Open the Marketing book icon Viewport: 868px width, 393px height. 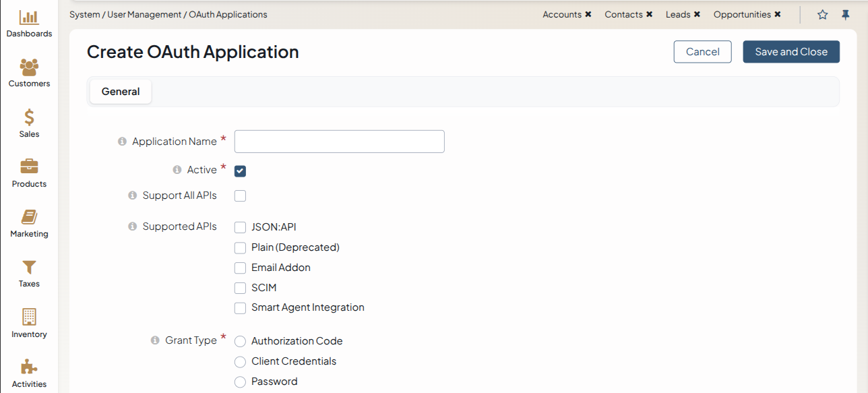29,217
